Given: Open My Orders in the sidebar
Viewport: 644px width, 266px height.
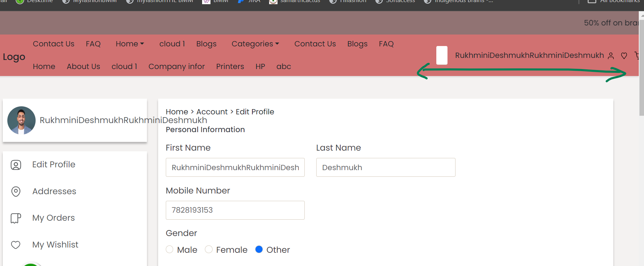Looking at the screenshot, I should [x=53, y=218].
